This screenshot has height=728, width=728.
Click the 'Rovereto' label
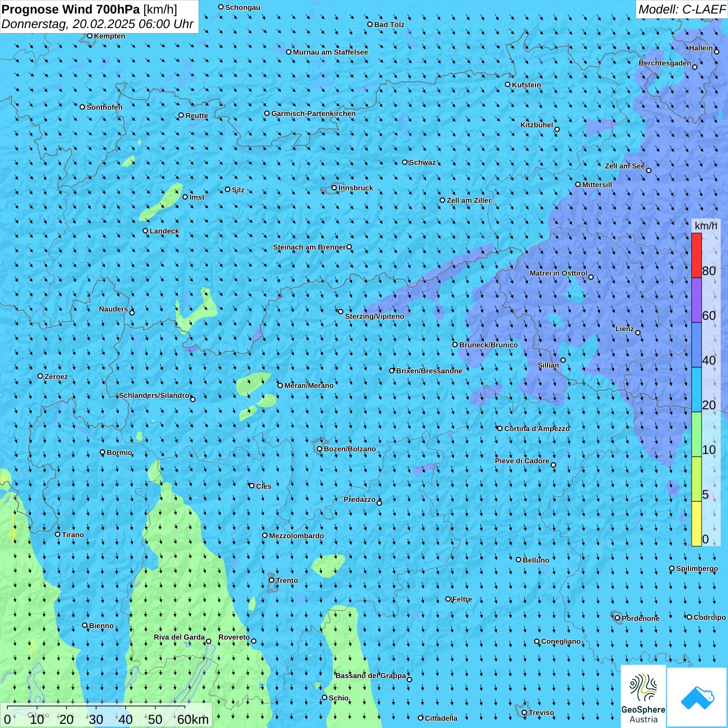[x=234, y=637]
